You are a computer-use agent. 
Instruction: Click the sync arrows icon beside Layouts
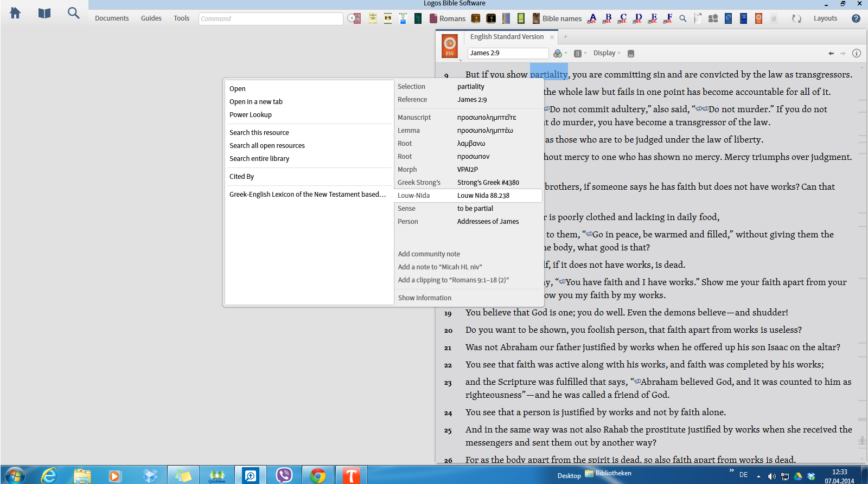click(x=796, y=18)
